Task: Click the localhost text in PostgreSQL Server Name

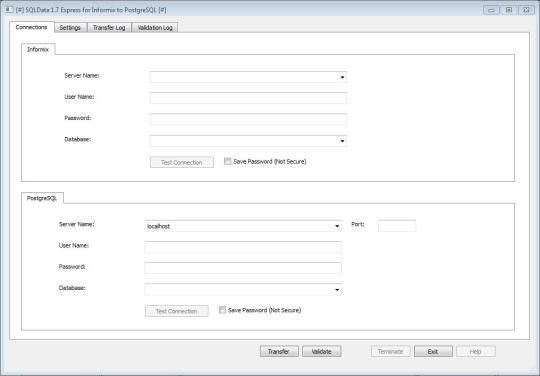Action: [158, 226]
